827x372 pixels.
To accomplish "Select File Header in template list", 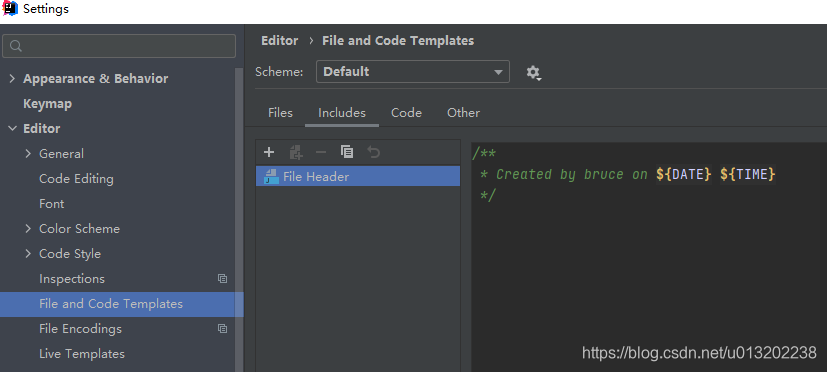I will point(358,177).
